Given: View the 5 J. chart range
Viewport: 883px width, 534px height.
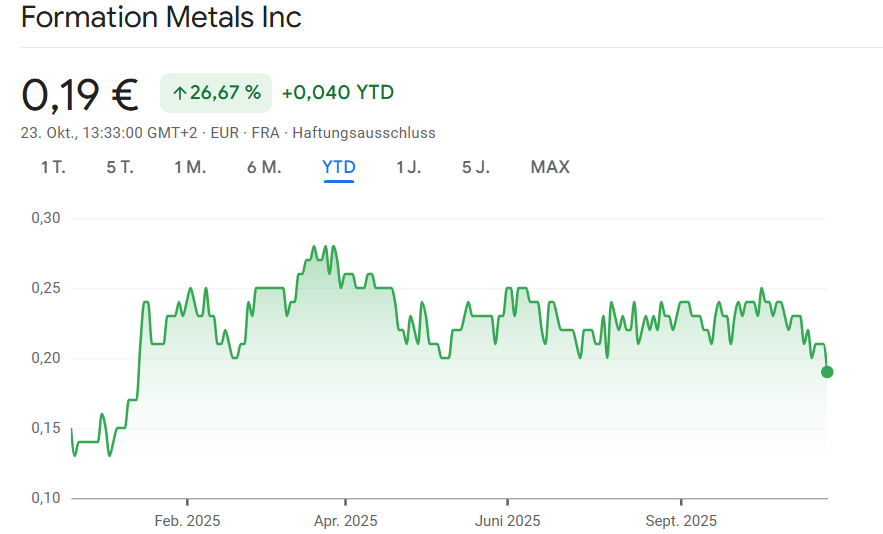Looking at the screenshot, I should coord(476,167).
